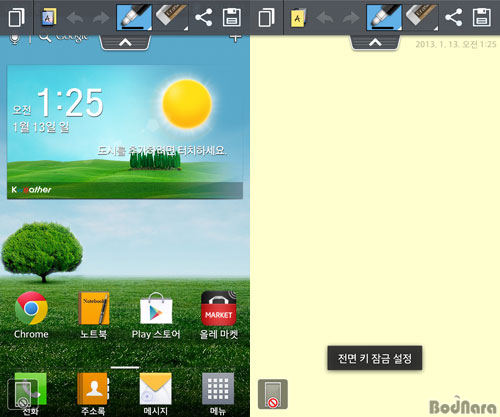Choose the eraser in right toolbar
Image resolution: width=500 pixels, height=417 pixels.
click(x=421, y=17)
